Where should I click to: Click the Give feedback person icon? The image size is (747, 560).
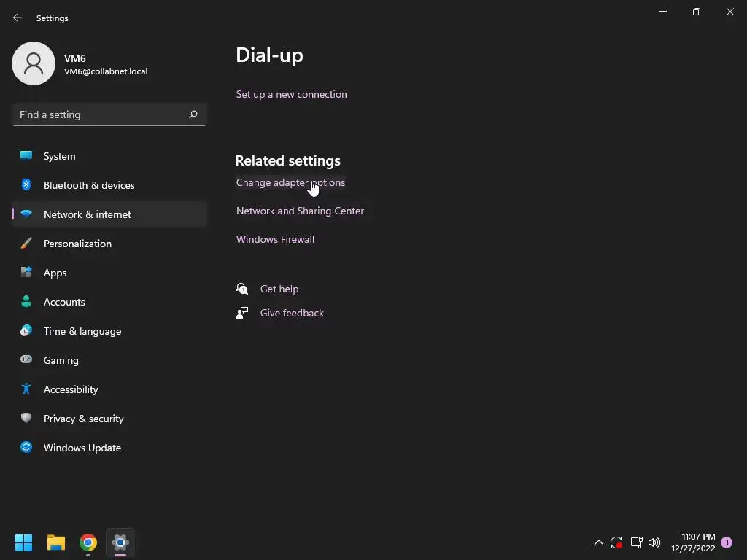[x=242, y=312]
